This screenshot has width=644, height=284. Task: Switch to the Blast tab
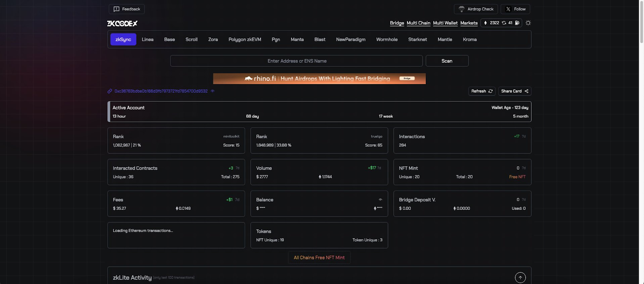point(320,39)
